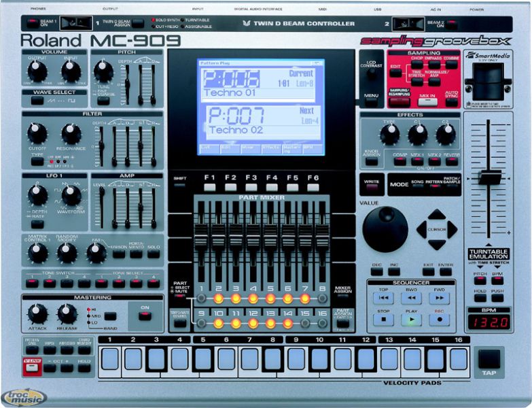Select PATCH/SAMPLE mode button
This screenshot has height=408, width=532.
point(452,186)
